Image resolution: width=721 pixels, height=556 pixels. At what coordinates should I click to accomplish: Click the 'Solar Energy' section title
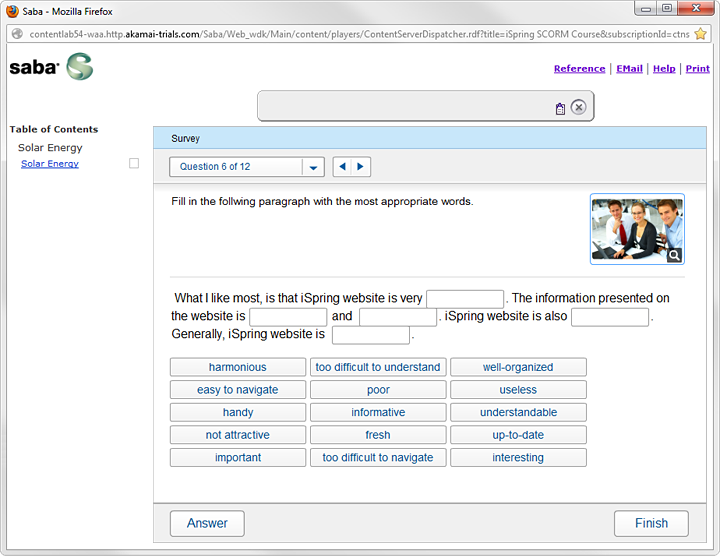pos(50,148)
